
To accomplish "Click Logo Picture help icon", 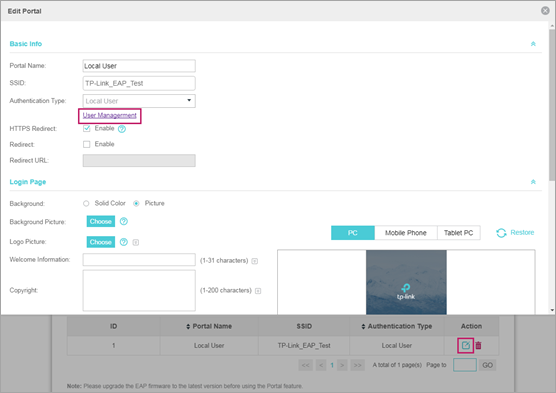I will 123,242.
